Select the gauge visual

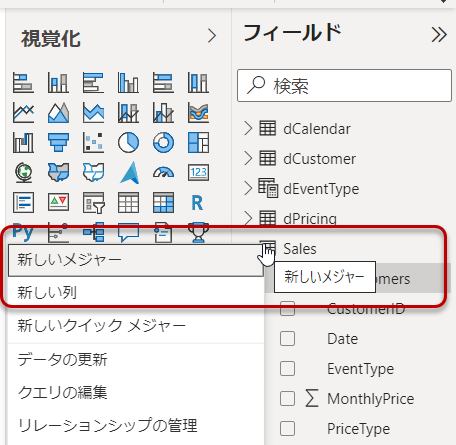(x=163, y=173)
